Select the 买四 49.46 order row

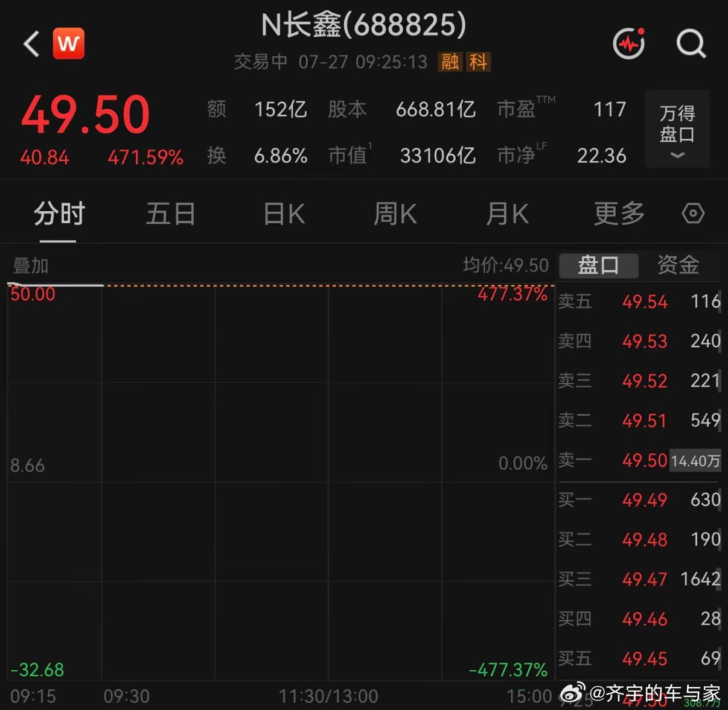[639, 620]
